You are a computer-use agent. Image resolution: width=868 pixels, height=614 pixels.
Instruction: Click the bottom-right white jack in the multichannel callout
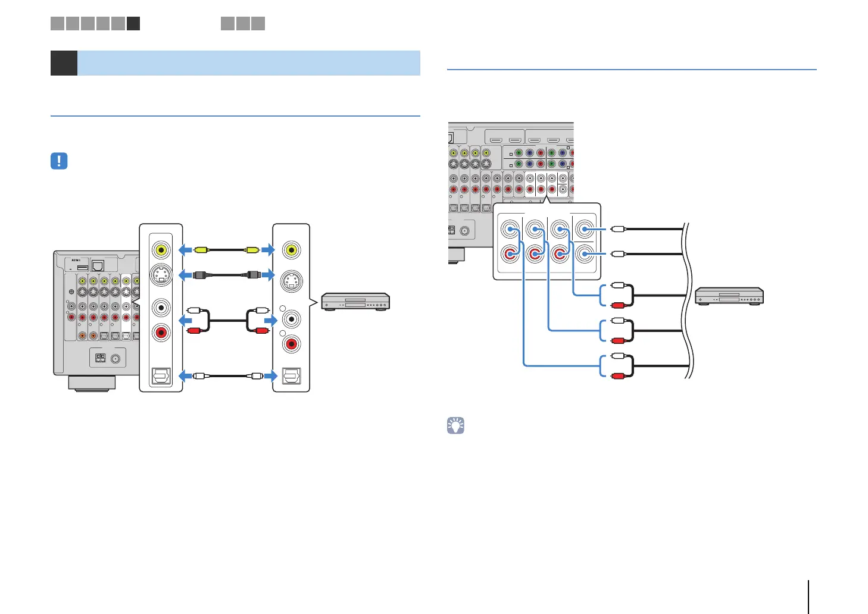pos(585,254)
